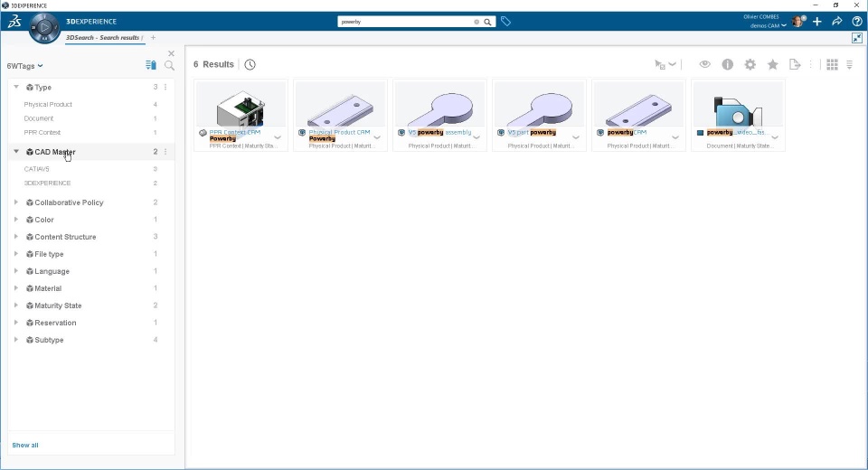Image resolution: width=868 pixels, height=470 pixels.
Task: Open the information panel icon
Action: [727, 65]
